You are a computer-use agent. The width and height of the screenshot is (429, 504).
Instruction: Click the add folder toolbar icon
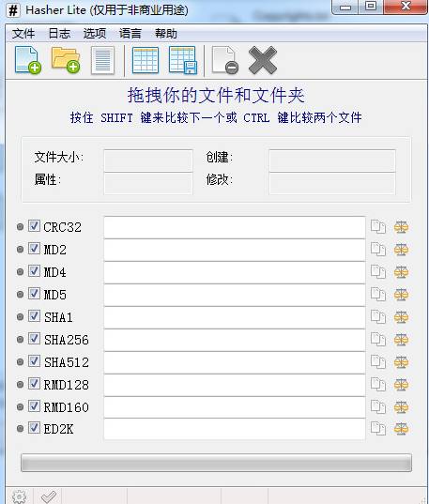coord(66,60)
